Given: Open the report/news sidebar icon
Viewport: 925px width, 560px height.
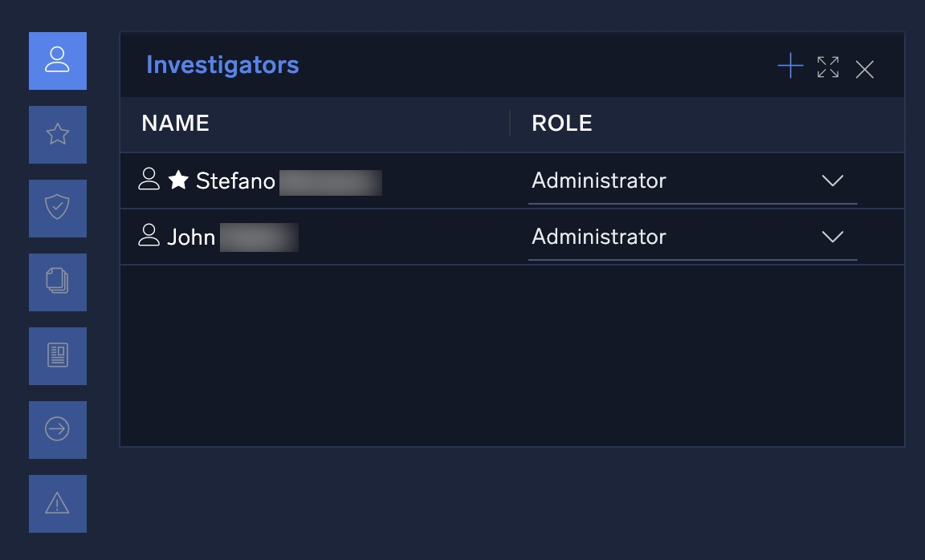Looking at the screenshot, I should tap(57, 356).
